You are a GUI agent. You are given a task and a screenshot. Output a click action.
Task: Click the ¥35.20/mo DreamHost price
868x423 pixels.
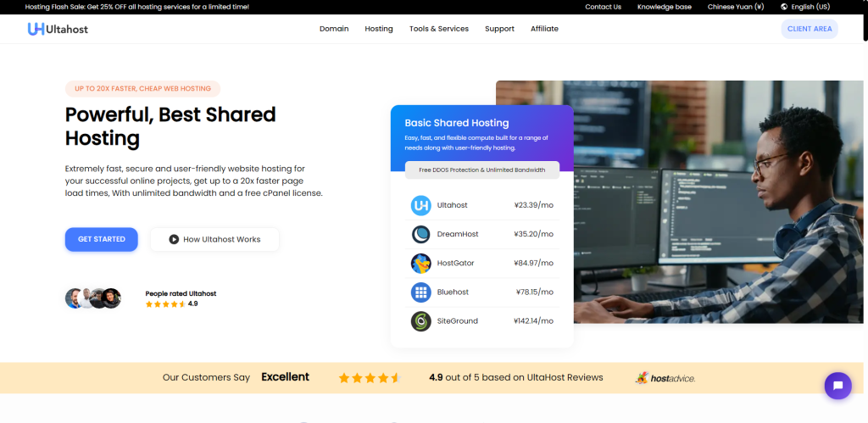(534, 234)
